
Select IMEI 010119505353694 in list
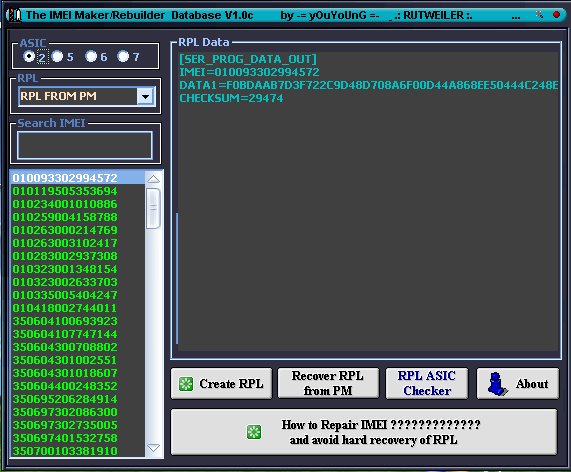pyautogui.click(x=78, y=191)
